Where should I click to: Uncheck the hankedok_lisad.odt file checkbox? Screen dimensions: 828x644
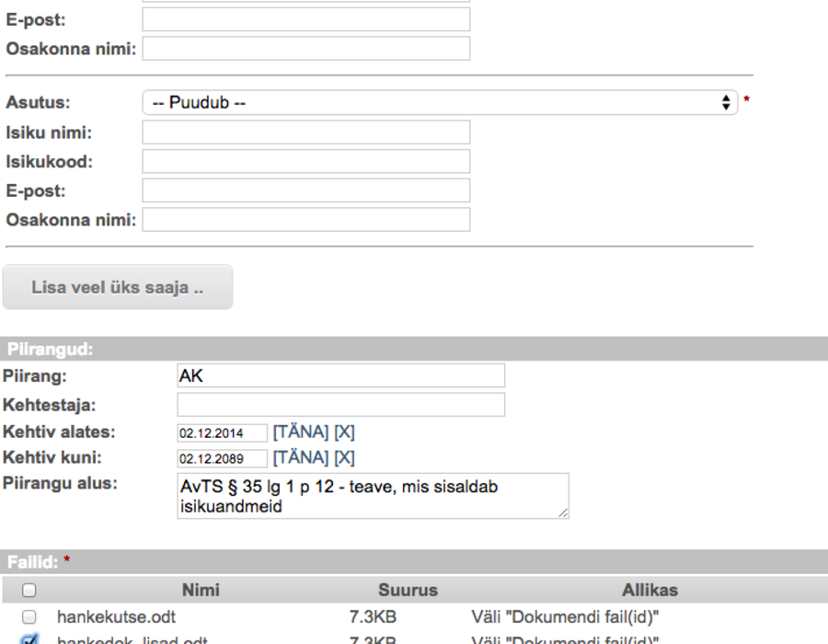point(29,639)
